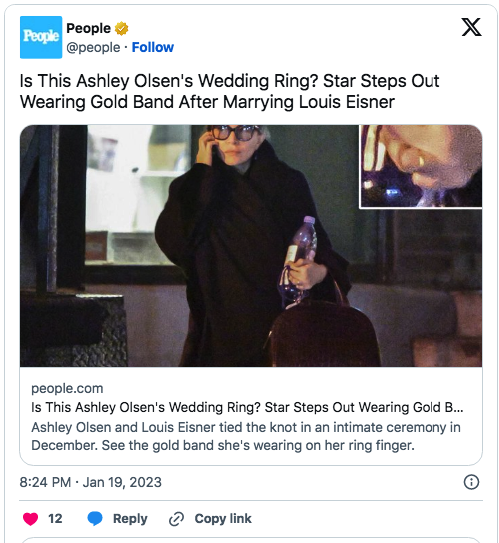Image resolution: width=499 pixels, height=543 pixels.
Task: Click the tweet headline about Ashley Olsen's ring
Action: pyautogui.click(x=229, y=91)
